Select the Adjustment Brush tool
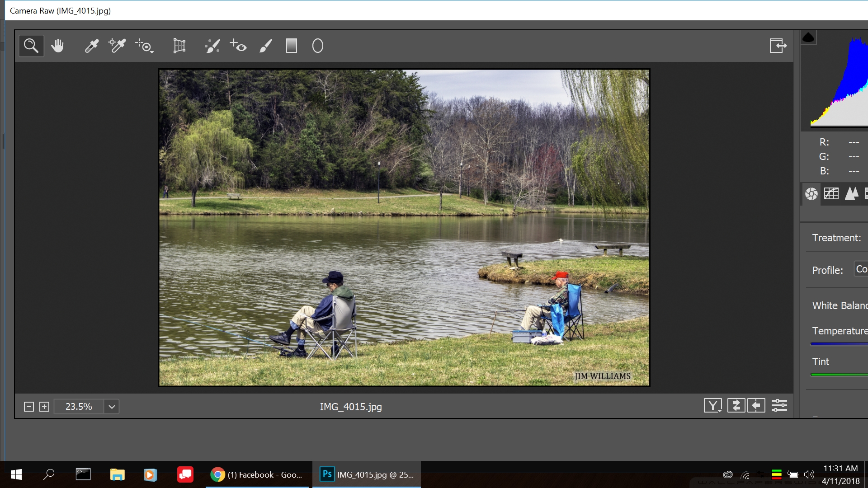The width and height of the screenshot is (868, 488). pyautogui.click(x=266, y=46)
